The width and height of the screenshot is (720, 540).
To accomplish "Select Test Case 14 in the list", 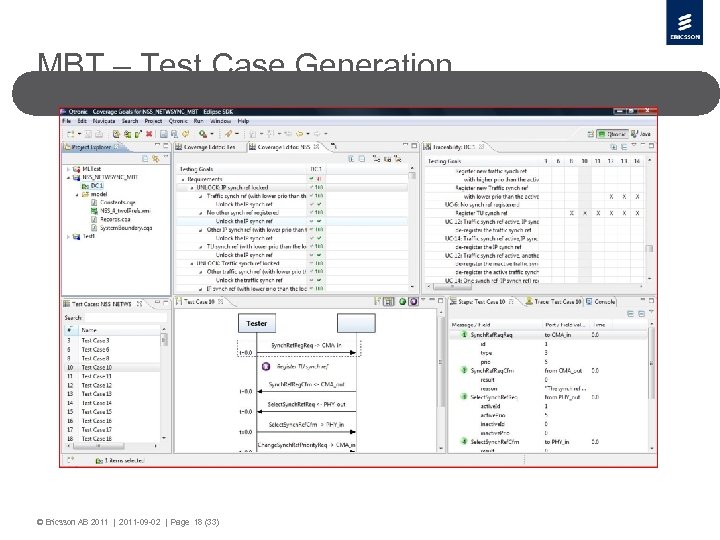I will [x=96, y=403].
